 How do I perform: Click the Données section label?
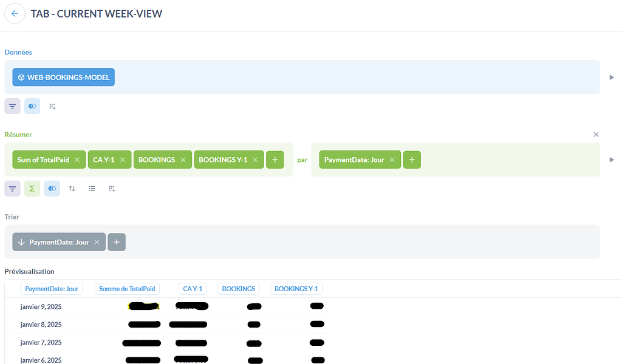(x=18, y=52)
